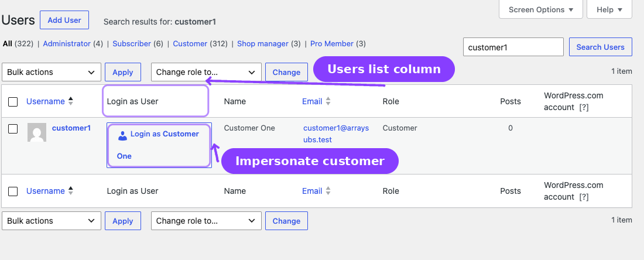Sort by Email using footer sort arrows
The image size is (644, 260).
(328, 190)
